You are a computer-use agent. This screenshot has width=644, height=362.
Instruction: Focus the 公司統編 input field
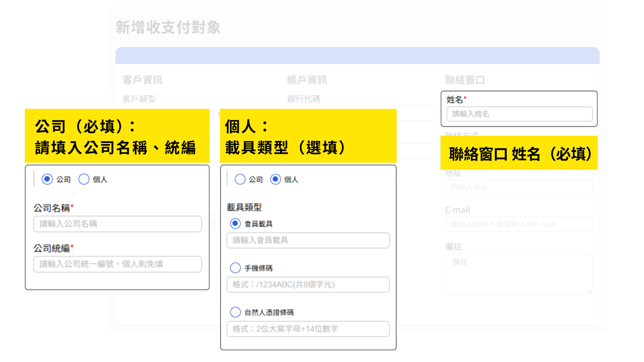point(117,264)
